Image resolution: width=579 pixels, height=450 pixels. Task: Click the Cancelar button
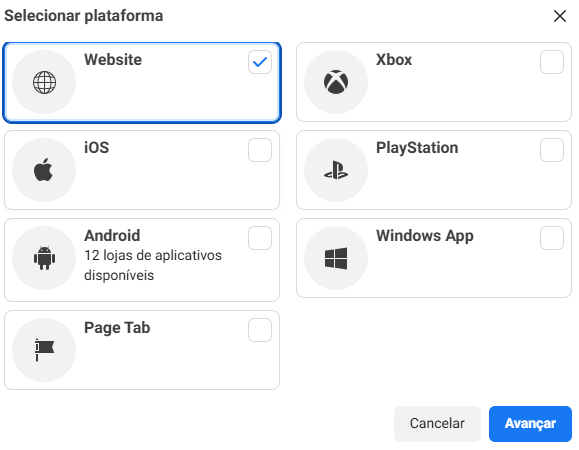point(437,424)
